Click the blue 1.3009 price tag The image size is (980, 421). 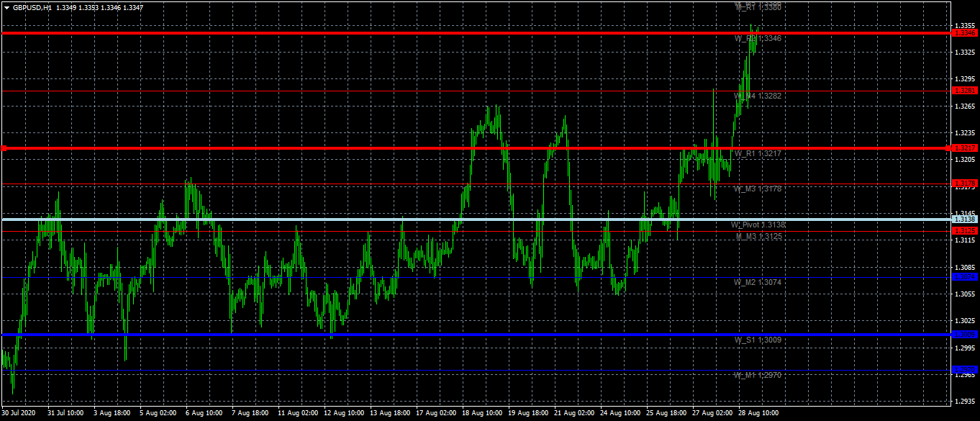click(964, 335)
